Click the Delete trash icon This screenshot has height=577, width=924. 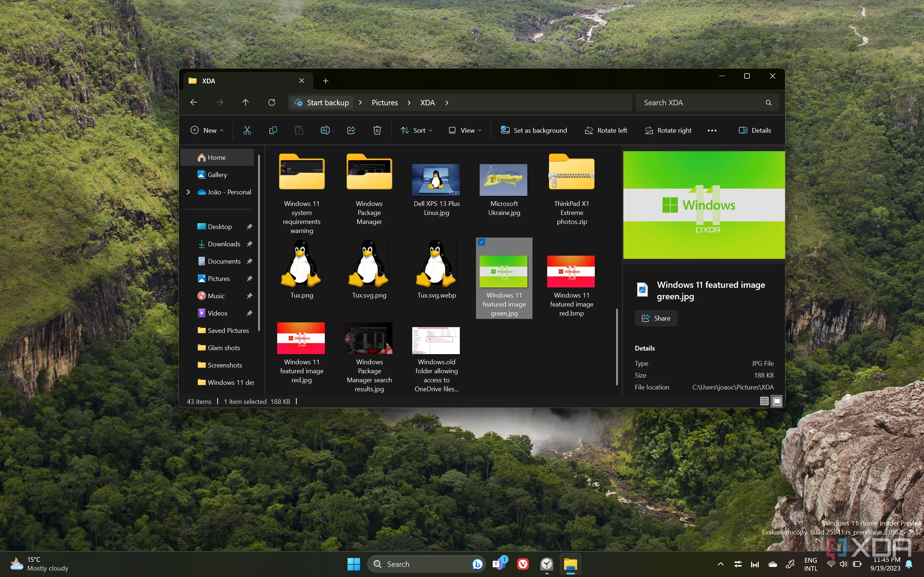376,130
